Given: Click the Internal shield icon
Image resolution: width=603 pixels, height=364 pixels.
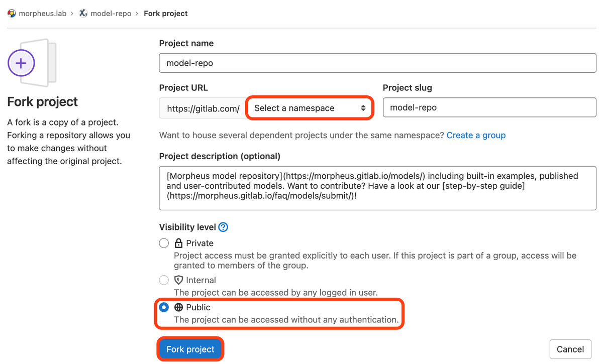Looking at the screenshot, I should [178, 280].
